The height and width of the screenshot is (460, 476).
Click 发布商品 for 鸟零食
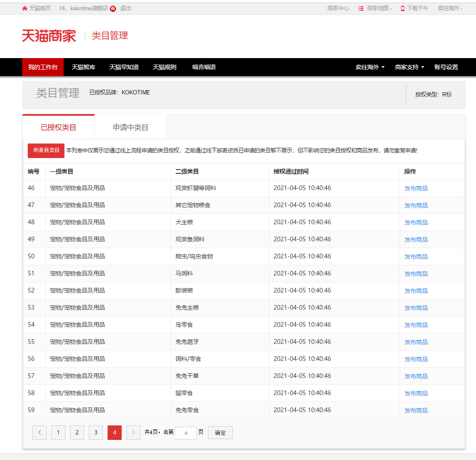pyautogui.click(x=416, y=325)
